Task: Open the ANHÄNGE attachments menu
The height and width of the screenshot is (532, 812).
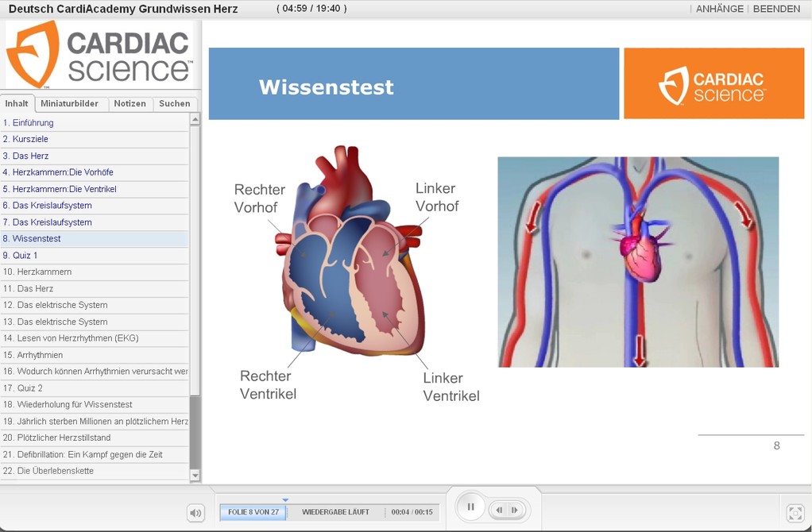Action: pyautogui.click(x=720, y=9)
